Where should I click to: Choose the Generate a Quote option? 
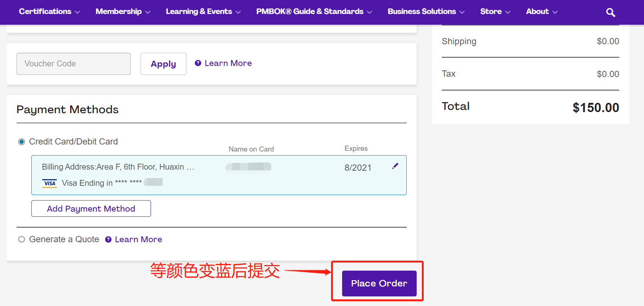[x=22, y=240]
